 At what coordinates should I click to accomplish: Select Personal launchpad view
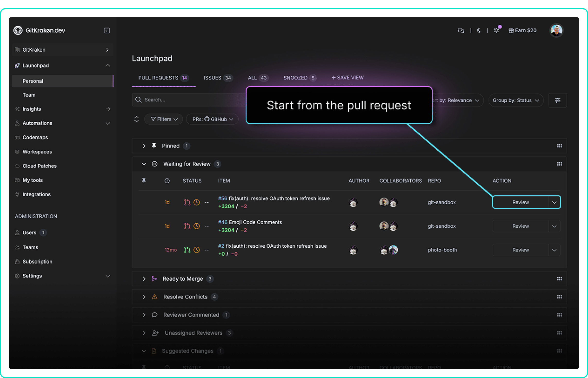pos(63,81)
